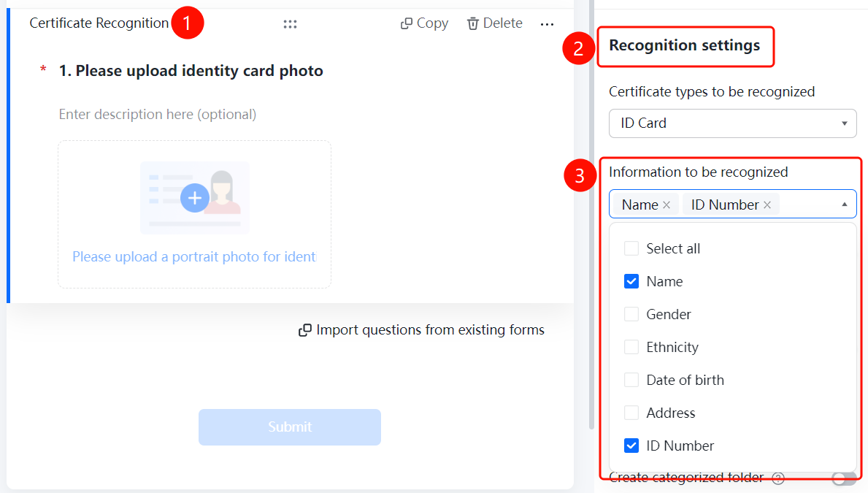Click the 'Certificate Recognition' label
Image resolution: width=868 pixels, height=493 pixels.
tap(99, 23)
